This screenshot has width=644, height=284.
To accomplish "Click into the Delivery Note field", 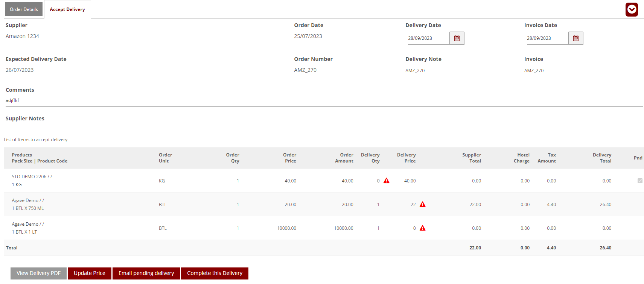I will pyautogui.click(x=460, y=71).
